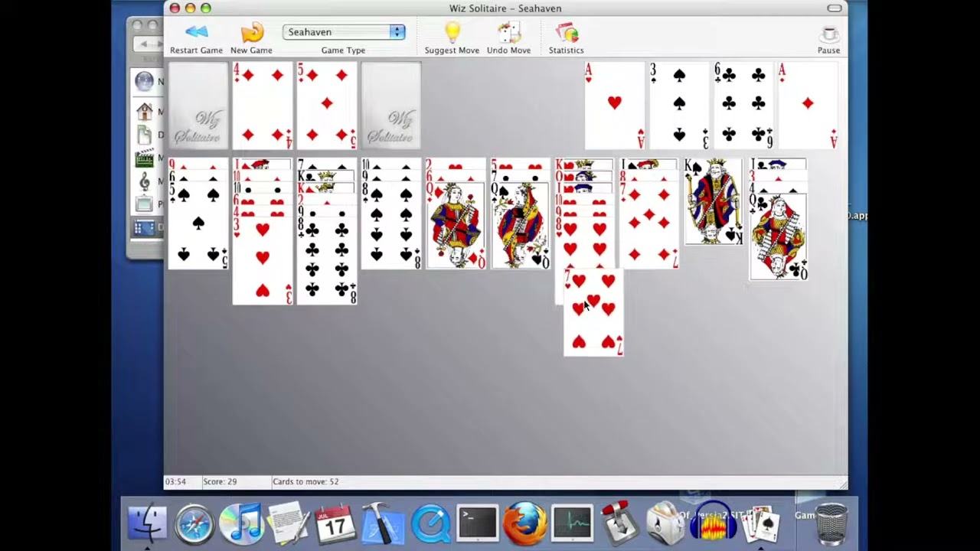Open Finder from the Dock
Viewport: 980px width, 551px height.
[146, 523]
